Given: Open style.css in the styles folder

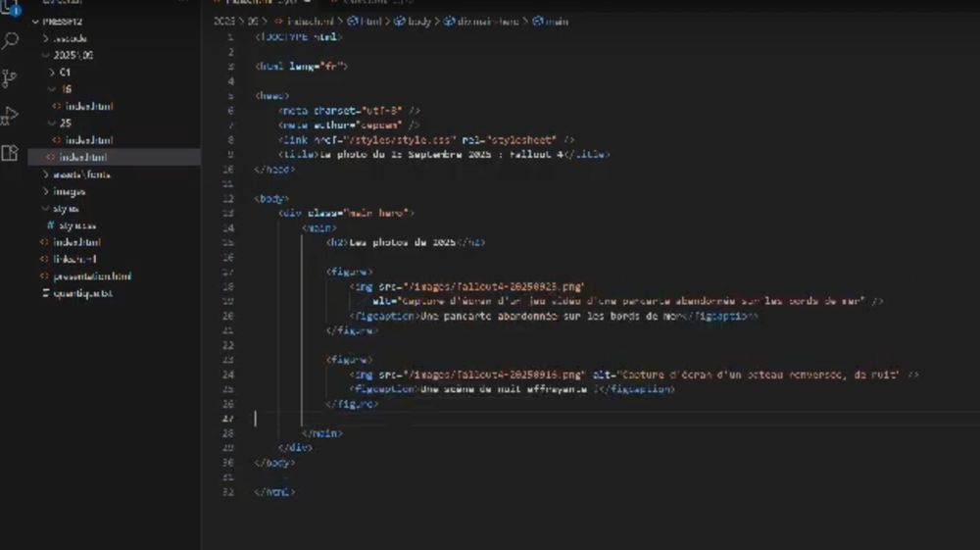Looking at the screenshot, I should click(x=76, y=225).
